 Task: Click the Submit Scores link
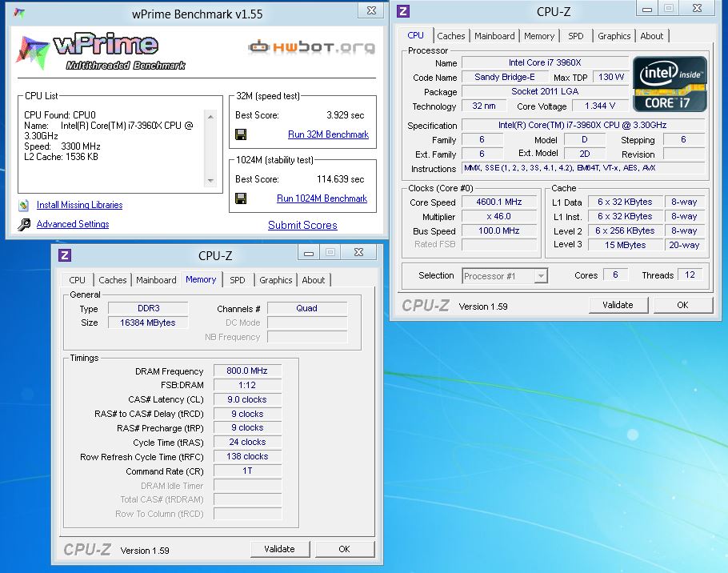pos(302,226)
